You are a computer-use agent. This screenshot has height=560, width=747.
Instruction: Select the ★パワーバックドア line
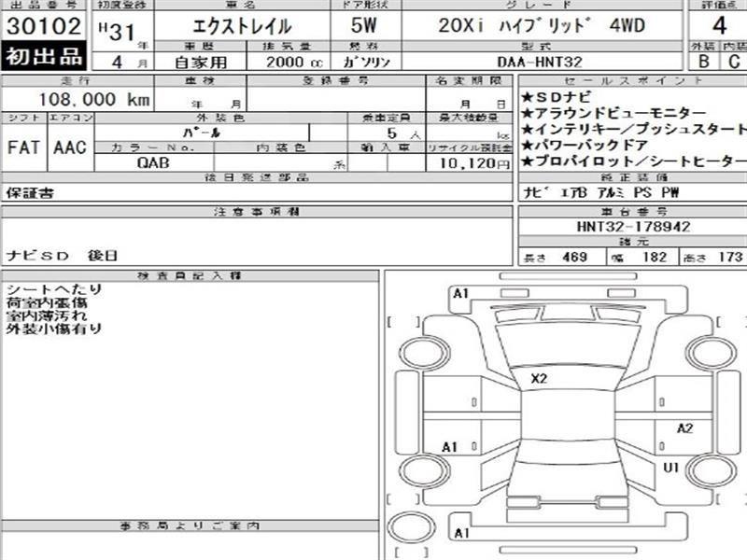(585, 145)
